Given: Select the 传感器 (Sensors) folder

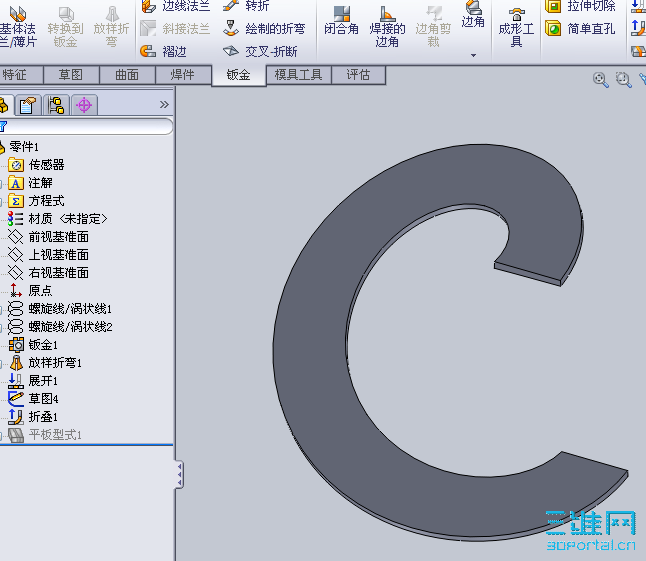Looking at the screenshot, I should (x=36, y=165).
